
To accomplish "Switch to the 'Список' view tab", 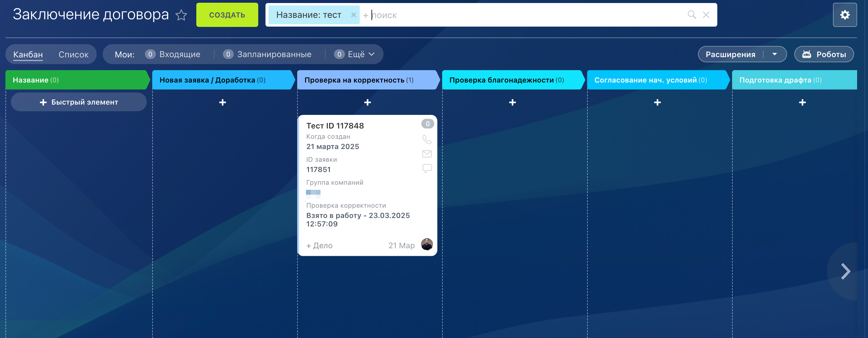I will 73,54.
